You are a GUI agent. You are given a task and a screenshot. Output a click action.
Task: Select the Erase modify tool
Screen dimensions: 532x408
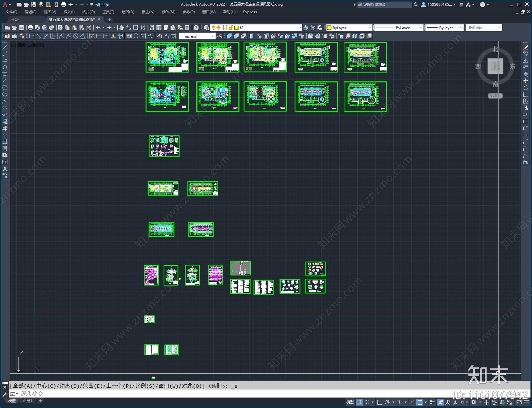click(x=526, y=47)
